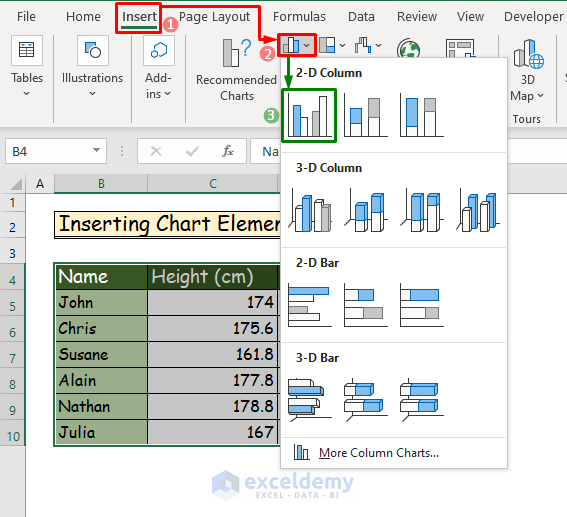
Task: Expand the Waterfall chart dropdown arrow
Action: 378,46
